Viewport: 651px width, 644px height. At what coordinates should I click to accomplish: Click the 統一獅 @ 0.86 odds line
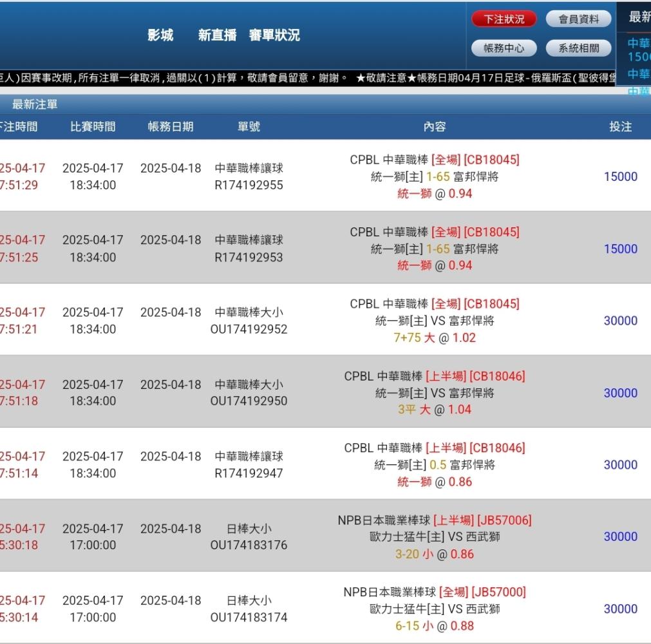[434, 482]
